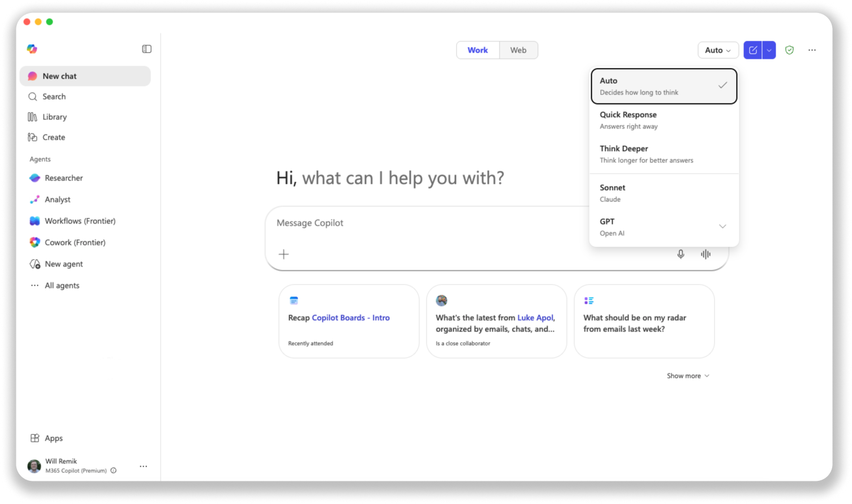The height and width of the screenshot is (504, 852).
Task: Select the GPT Open AI model
Action: point(664,227)
